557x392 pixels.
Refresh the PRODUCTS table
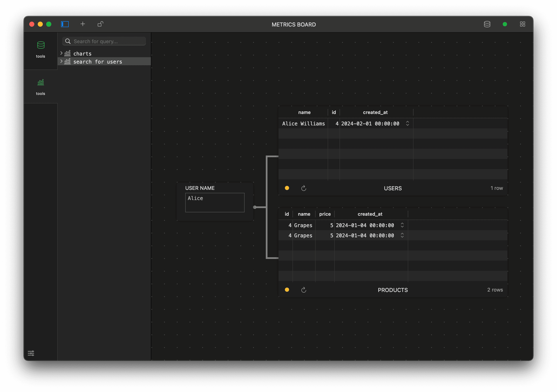(x=304, y=290)
